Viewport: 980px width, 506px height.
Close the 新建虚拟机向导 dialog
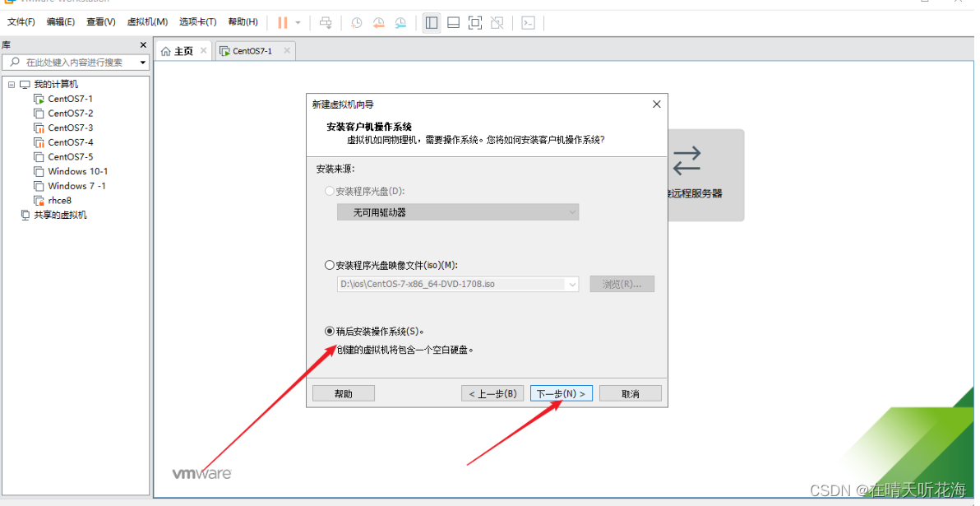click(x=656, y=104)
